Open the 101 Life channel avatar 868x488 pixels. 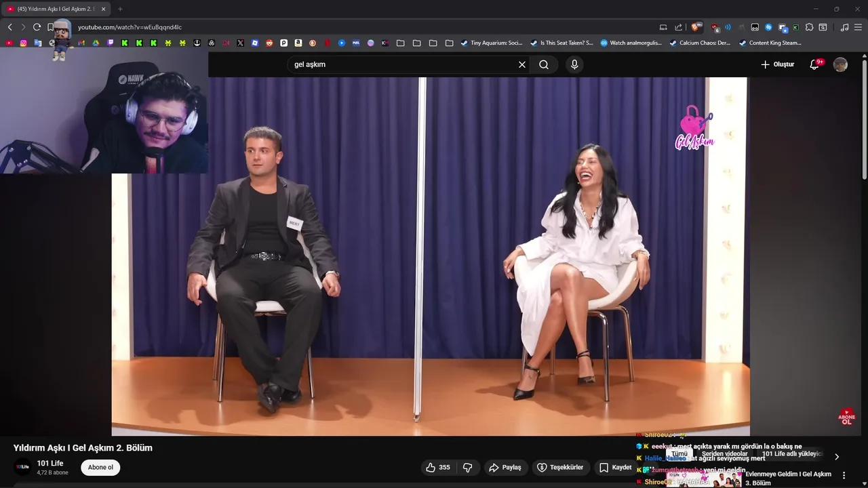[x=23, y=467]
